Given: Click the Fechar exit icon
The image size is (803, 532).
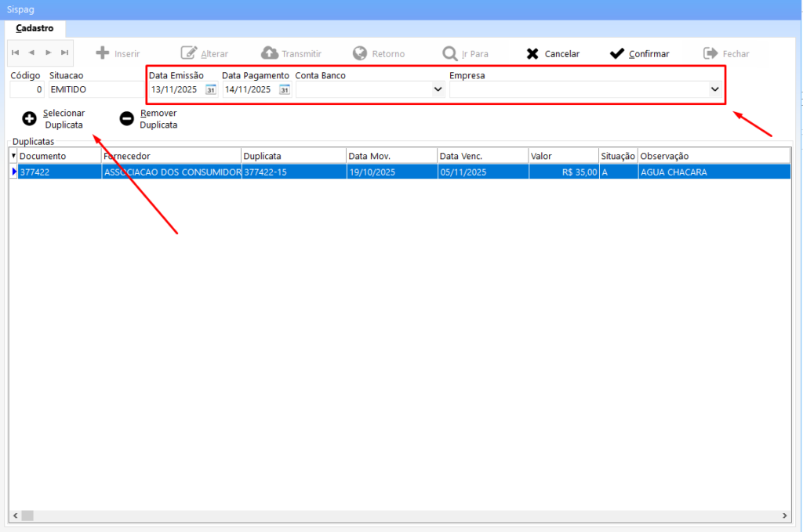Looking at the screenshot, I should 710,53.
